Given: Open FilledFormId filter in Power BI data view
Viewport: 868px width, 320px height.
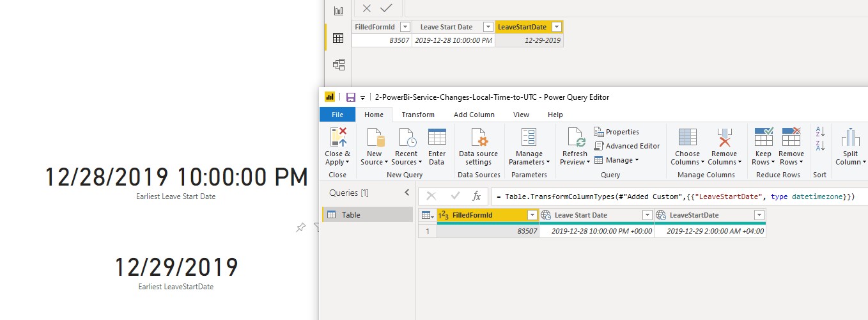Looking at the screenshot, I should click(x=405, y=27).
